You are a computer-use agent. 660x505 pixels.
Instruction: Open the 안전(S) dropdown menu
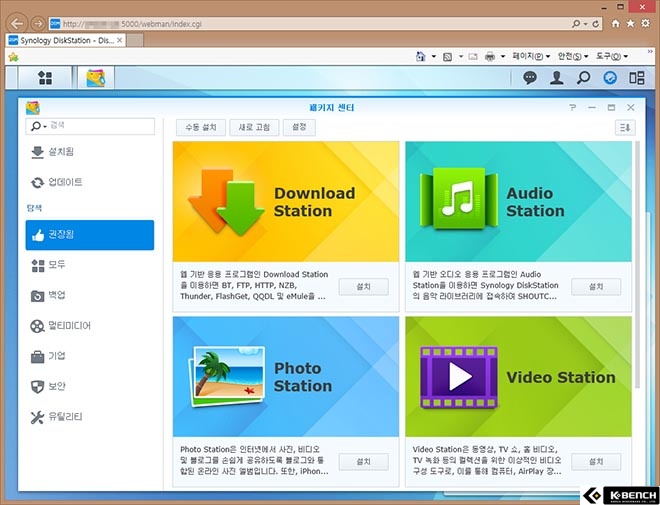coord(573,56)
